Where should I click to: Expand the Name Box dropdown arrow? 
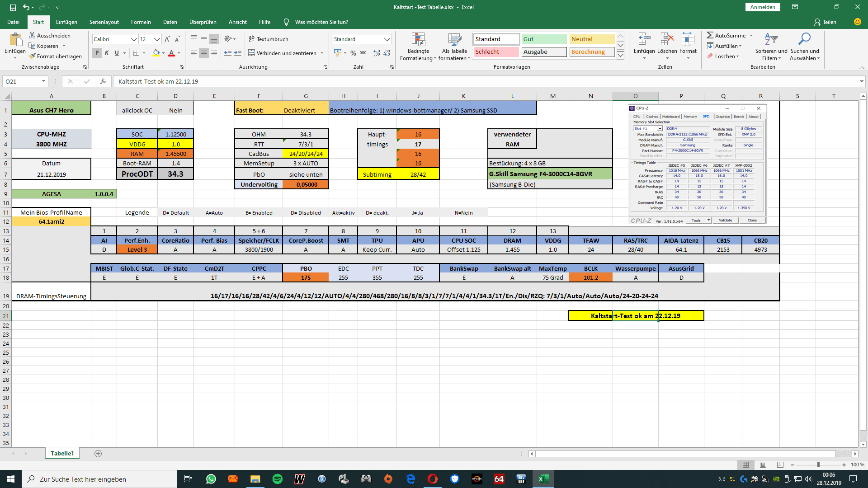tap(43, 81)
